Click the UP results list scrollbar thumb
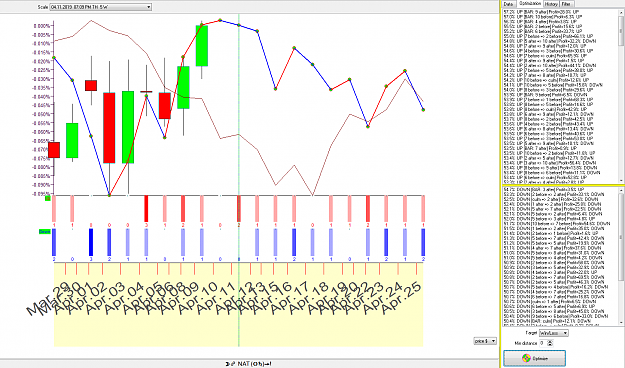The image size is (625, 368). [621, 30]
